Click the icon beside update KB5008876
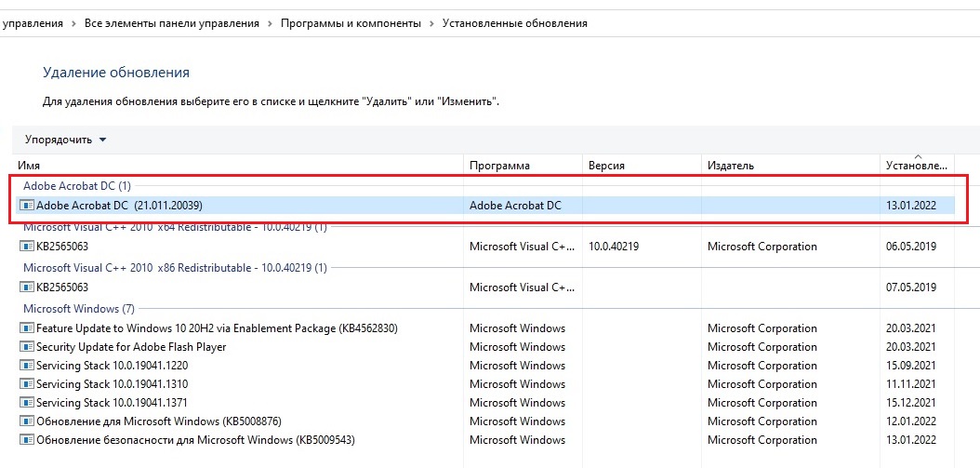This screenshot has width=980, height=468. (x=26, y=421)
